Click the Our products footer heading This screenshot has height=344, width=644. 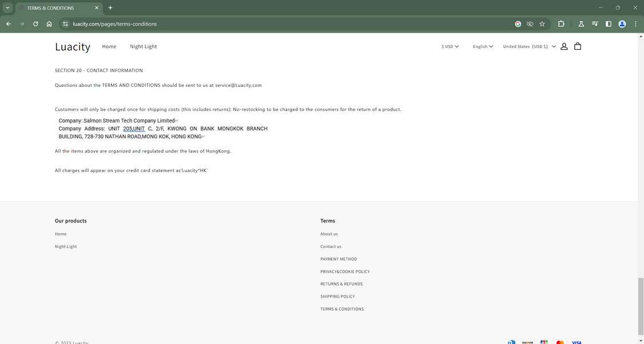(x=71, y=221)
